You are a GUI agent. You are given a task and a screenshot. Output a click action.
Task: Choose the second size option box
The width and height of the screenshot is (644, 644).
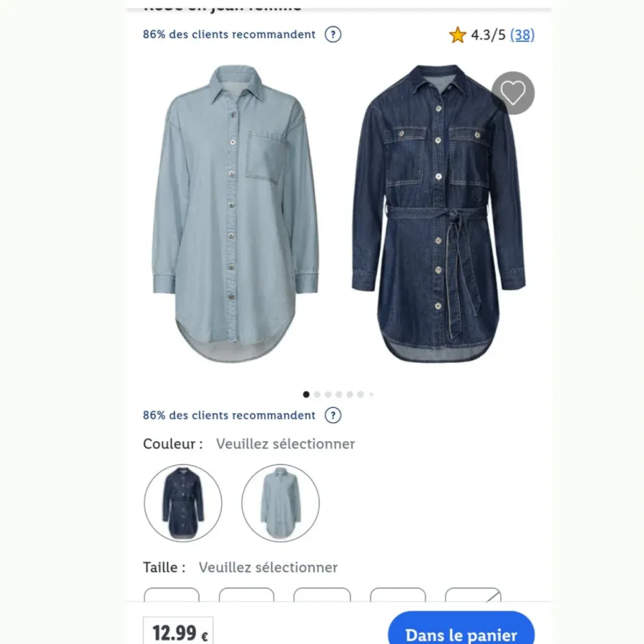click(x=246, y=595)
